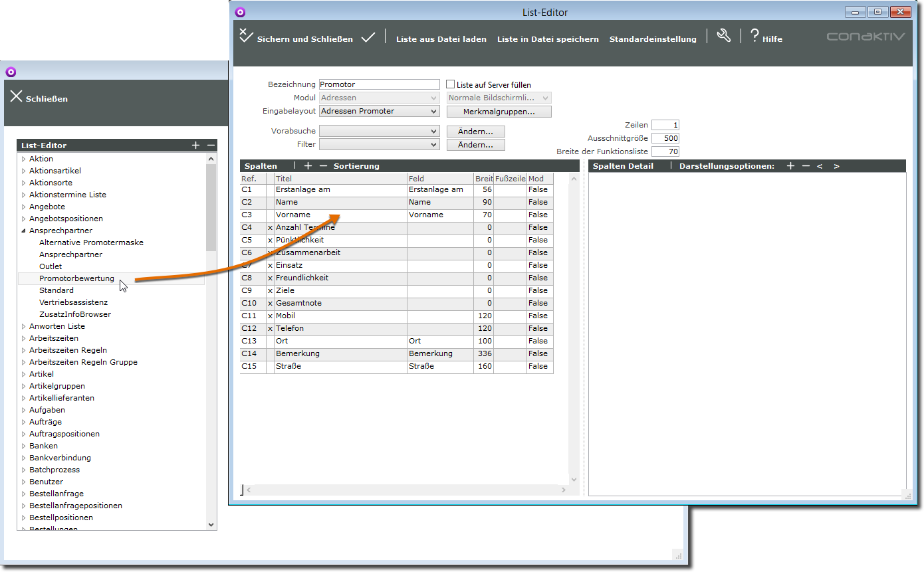Click the Merkmalgruppen... button
Viewport: 924px width, 572px height.
coord(499,112)
